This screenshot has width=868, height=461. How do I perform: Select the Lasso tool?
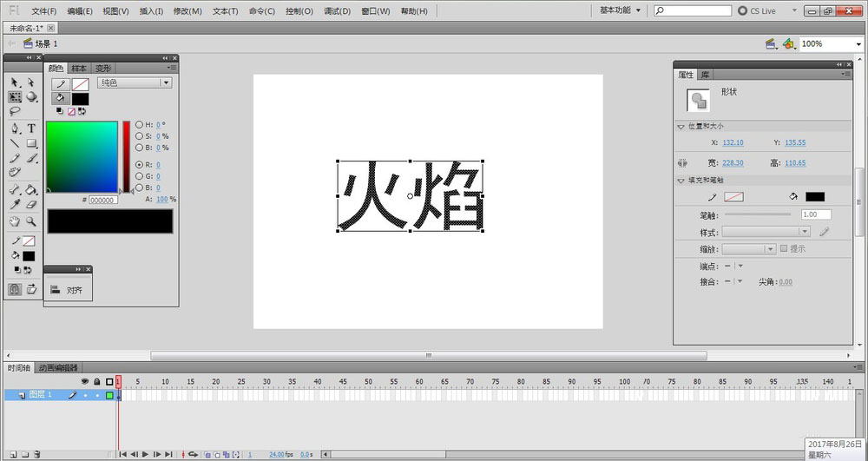tap(15, 111)
